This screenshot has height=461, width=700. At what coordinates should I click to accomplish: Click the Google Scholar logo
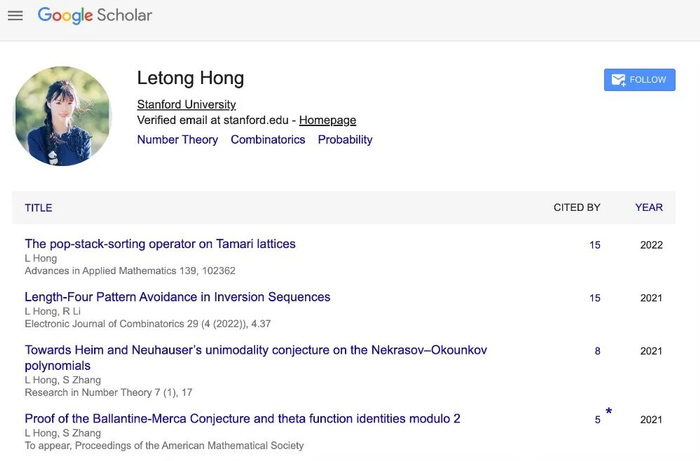pos(95,16)
